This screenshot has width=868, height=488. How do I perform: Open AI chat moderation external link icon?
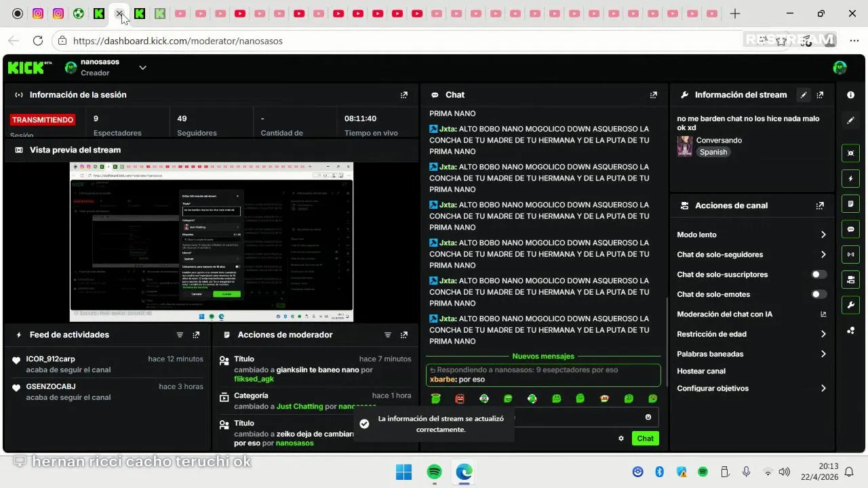(x=823, y=314)
